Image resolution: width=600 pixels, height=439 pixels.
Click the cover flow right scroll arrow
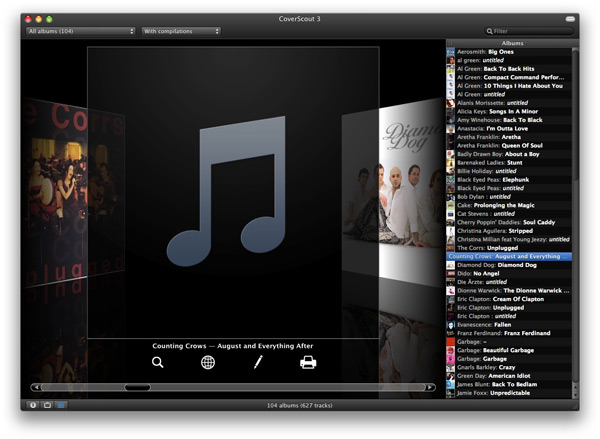432,387
